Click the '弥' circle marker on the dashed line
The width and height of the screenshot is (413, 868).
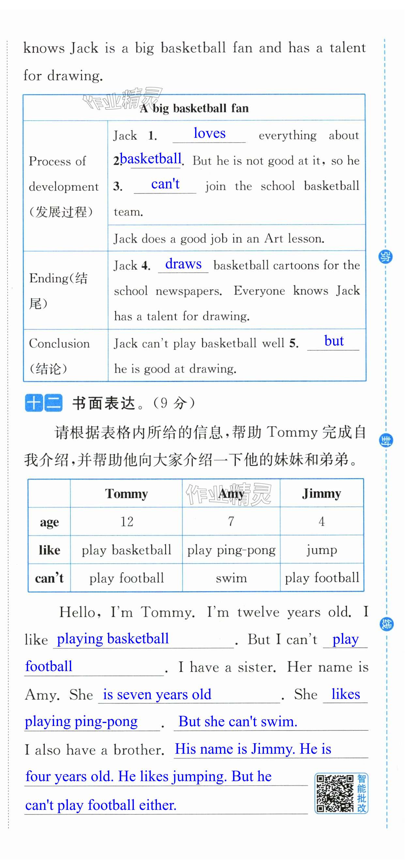[385, 257]
